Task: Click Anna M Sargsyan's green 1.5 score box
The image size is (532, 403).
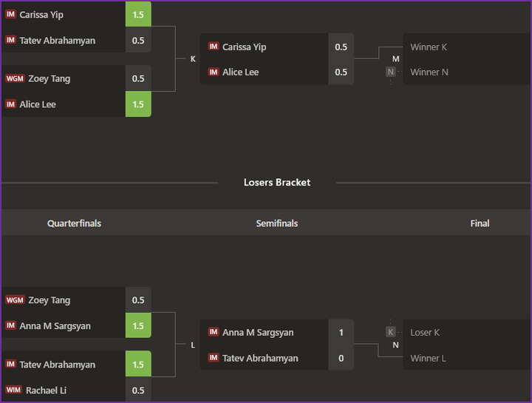Action: tap(138, 326)
